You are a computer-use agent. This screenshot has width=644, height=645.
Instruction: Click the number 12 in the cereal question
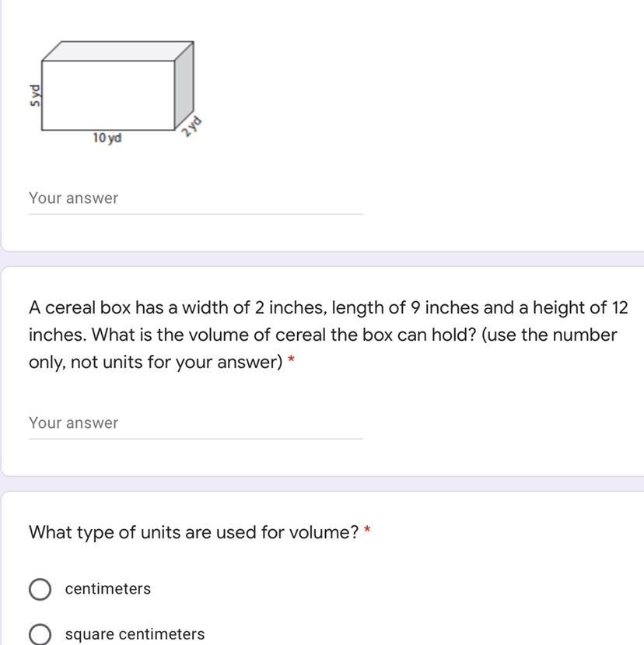[x=619, y=308]
